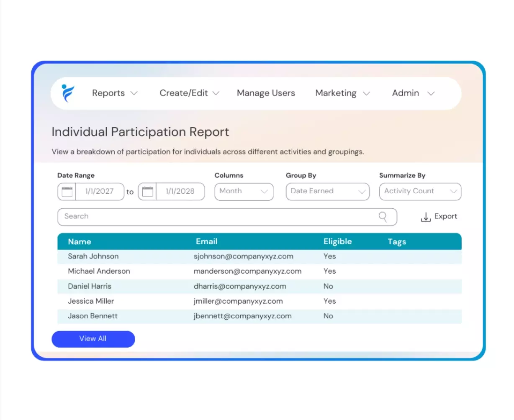Click the calendar icon beside 1/1/2028

coord(147,191)
